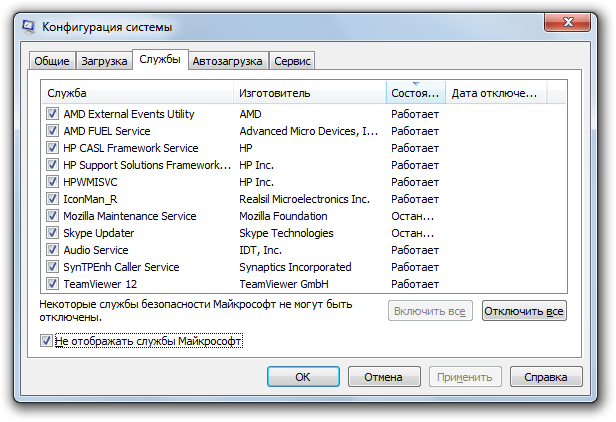Viewport: 616px width, 422px height.
Task: Click the system configuration title bar icon
Action: (29, 26)
